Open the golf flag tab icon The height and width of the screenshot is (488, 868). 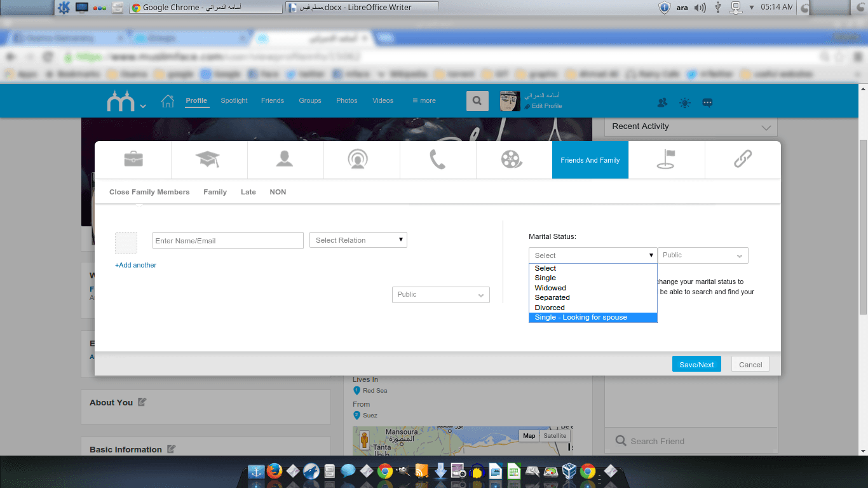[666, 159]
